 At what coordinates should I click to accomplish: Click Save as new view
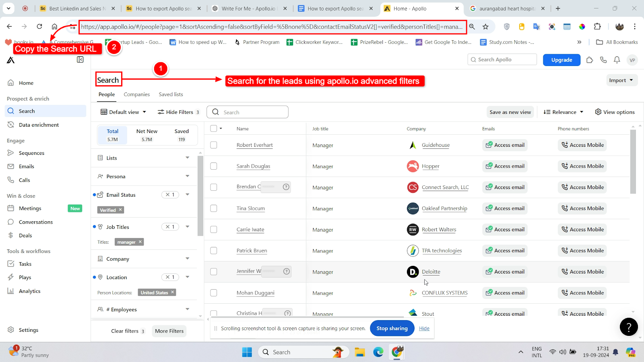510,112
